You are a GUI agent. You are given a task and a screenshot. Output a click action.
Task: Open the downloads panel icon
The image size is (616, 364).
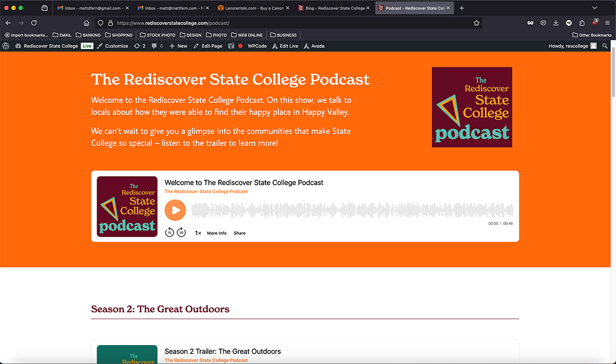(x=556, y=23)
